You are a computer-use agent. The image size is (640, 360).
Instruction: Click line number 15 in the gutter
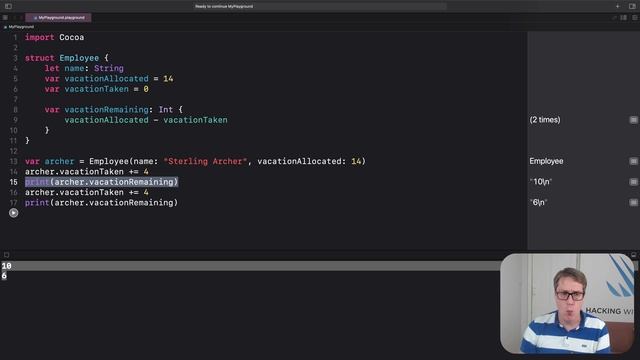(14, 182)
